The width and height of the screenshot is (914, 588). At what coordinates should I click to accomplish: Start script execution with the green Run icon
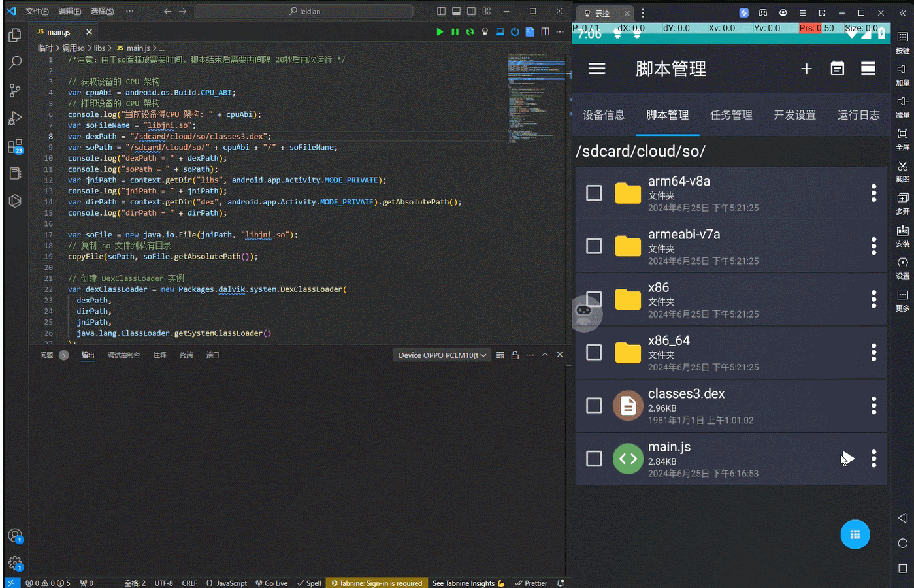coord(440,31)
